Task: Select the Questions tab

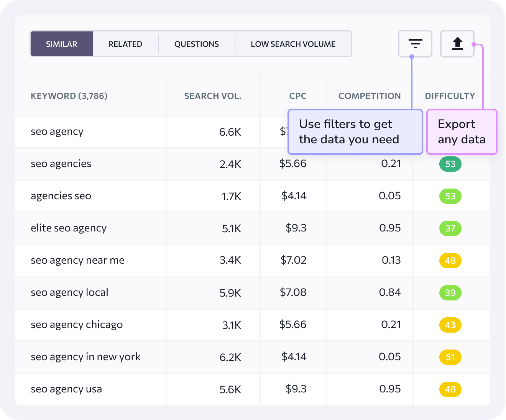Action: click(x=197, y=44)
